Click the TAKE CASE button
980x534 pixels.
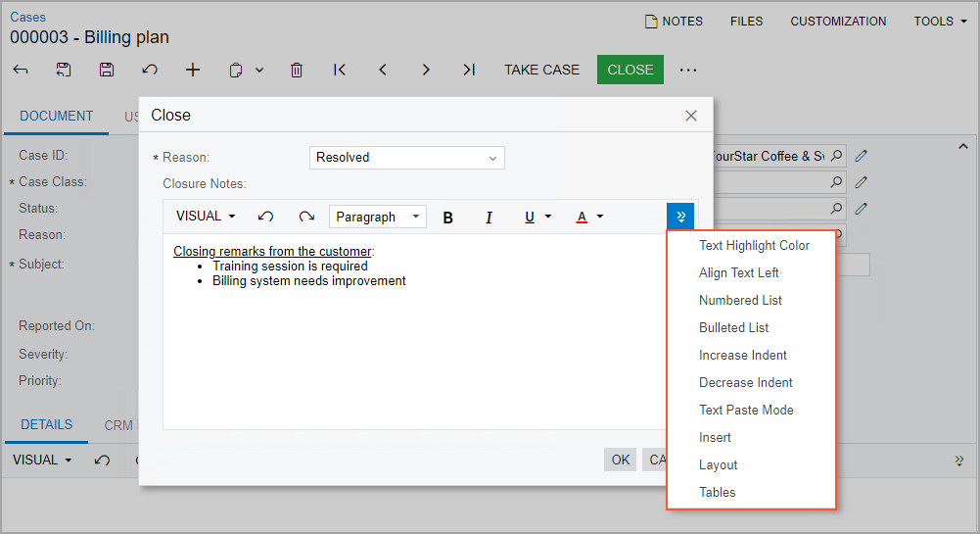(x=541, y=70)
